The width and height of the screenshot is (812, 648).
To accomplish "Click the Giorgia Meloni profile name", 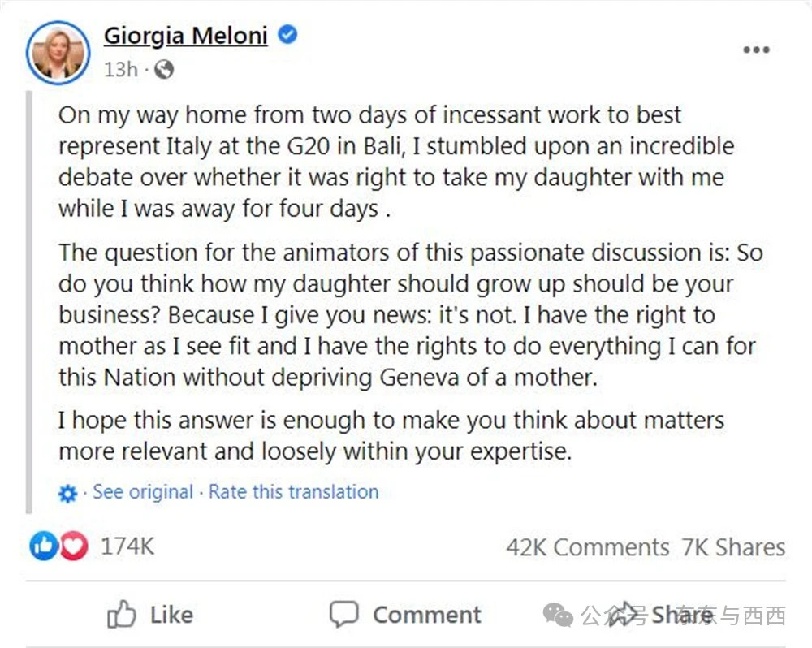I will [x=186, y=36].
